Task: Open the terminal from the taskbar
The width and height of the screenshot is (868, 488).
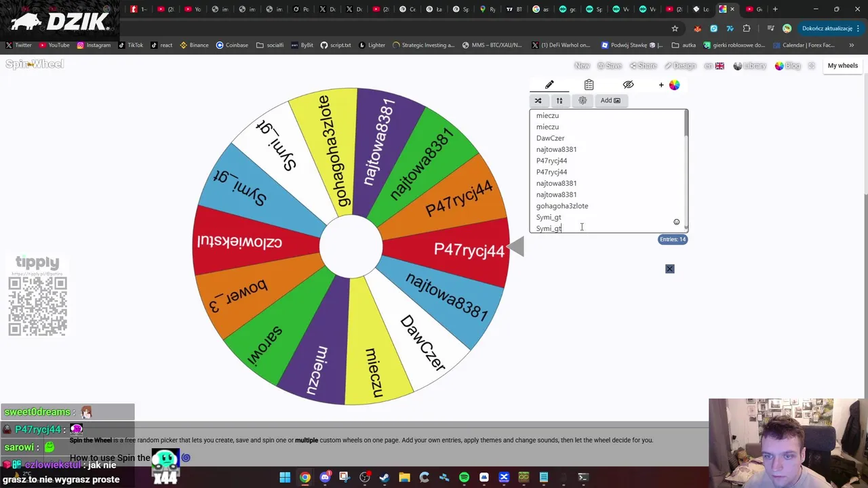Action: pyautogui.click(x=583, y=477)
